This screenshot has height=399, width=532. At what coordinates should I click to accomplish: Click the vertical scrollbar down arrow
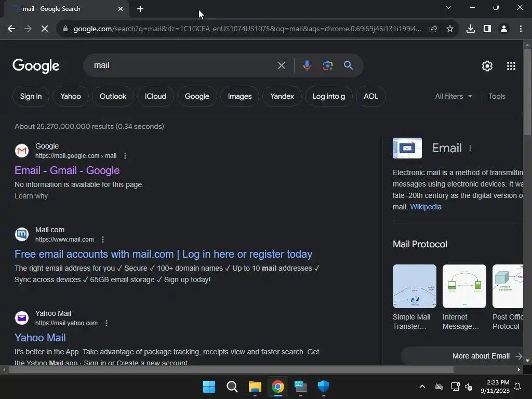pyautogui.click(x=527, y=361)
